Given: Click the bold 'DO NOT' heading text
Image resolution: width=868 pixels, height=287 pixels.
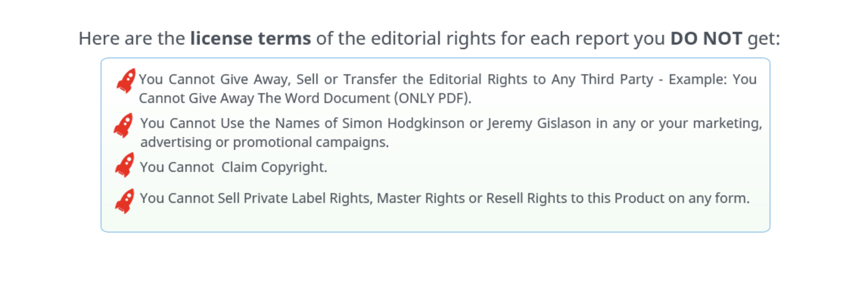Looking at the screenshot, I should point(706,38).
